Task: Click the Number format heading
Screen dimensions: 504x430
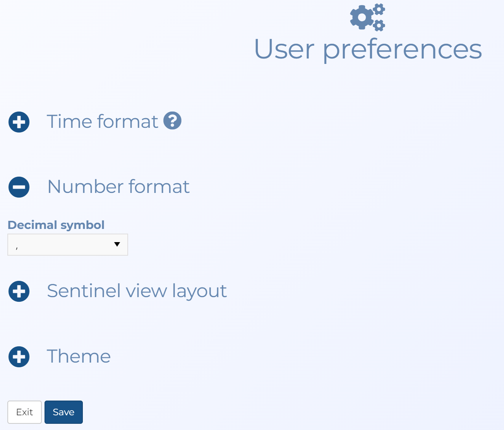Action: (x=118, y=186)
